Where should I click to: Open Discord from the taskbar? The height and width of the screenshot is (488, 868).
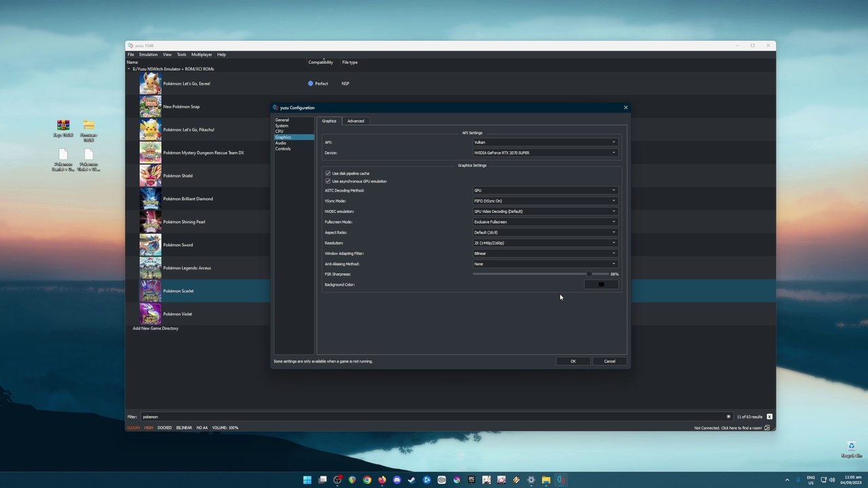tap(397, 480)
